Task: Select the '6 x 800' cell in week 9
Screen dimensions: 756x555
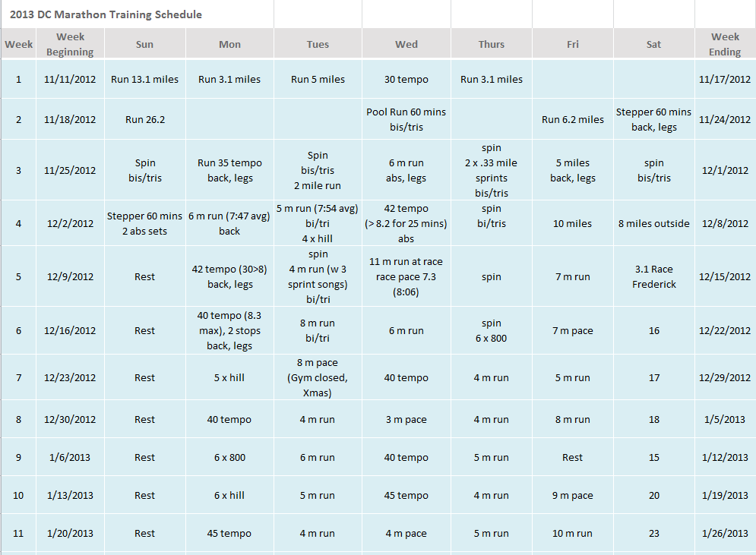Action: (229, 457)
